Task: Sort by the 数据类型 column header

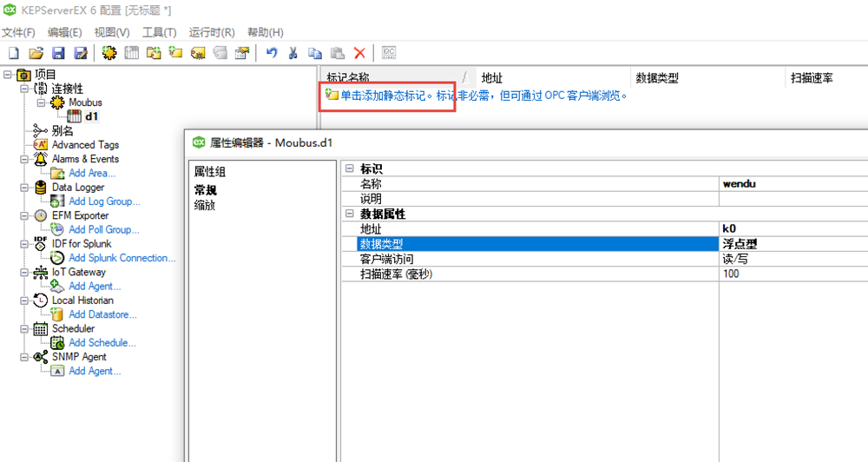Action: [x=707, y=77]
